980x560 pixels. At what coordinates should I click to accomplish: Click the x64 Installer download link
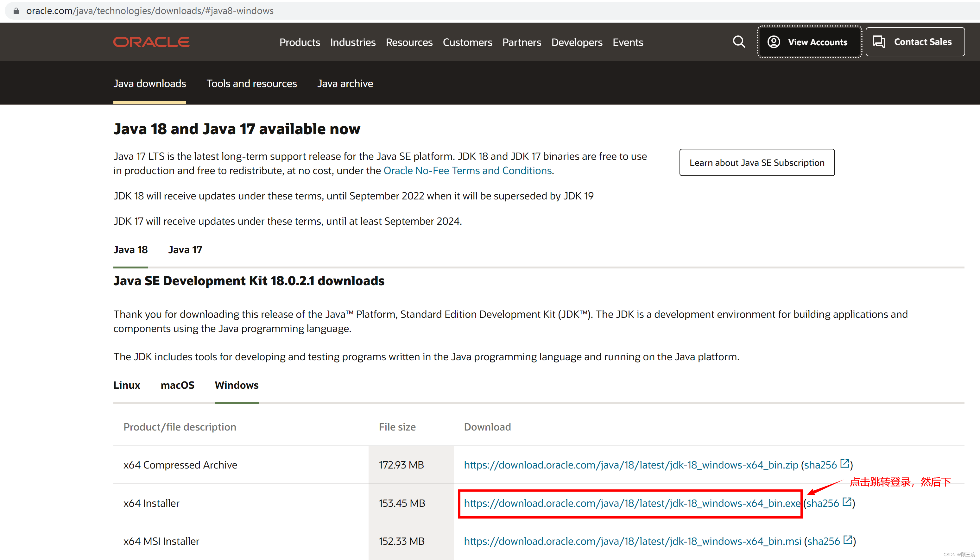(x=631, y=503)
